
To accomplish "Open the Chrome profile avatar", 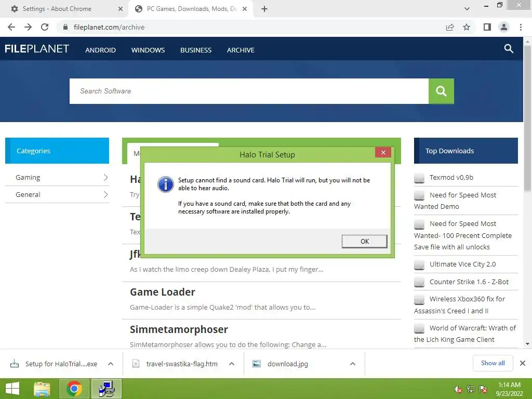I will (x=504, y=27).
